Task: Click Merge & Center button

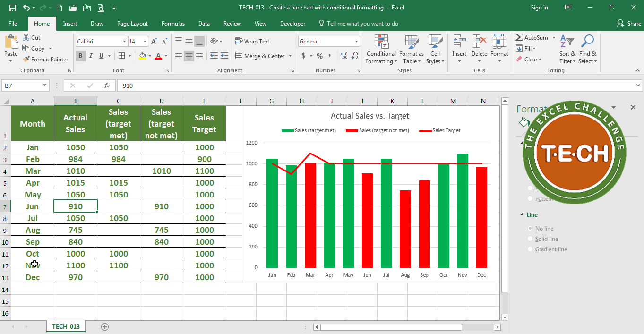Action: 260,56
